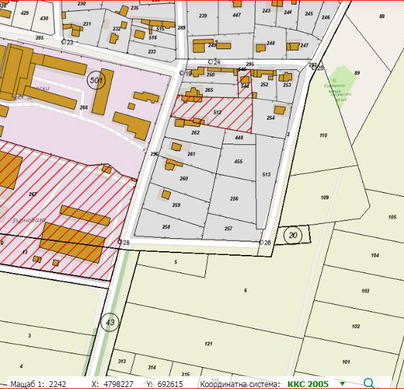Select agricultural parcel 6

(246, 290)
